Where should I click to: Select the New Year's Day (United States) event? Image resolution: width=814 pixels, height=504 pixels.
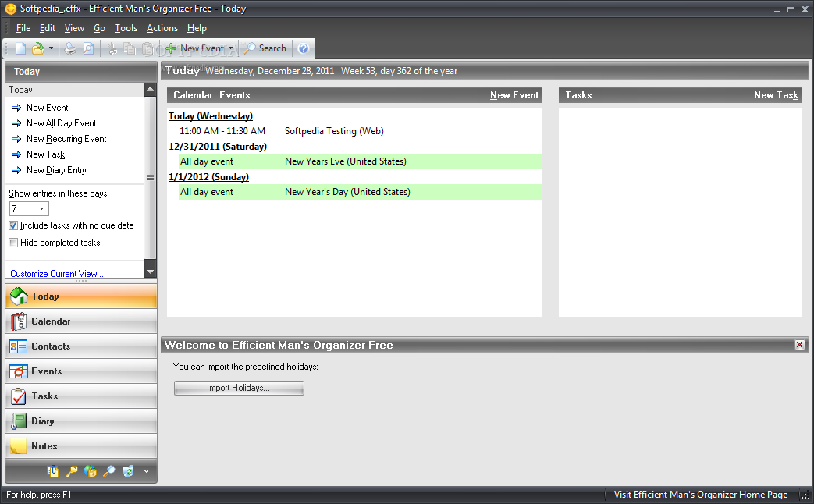[361, 192]
